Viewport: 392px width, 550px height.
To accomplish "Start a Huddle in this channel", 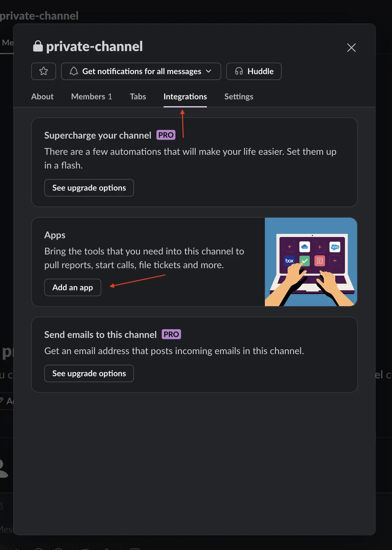I will click(x=254, y=71).
